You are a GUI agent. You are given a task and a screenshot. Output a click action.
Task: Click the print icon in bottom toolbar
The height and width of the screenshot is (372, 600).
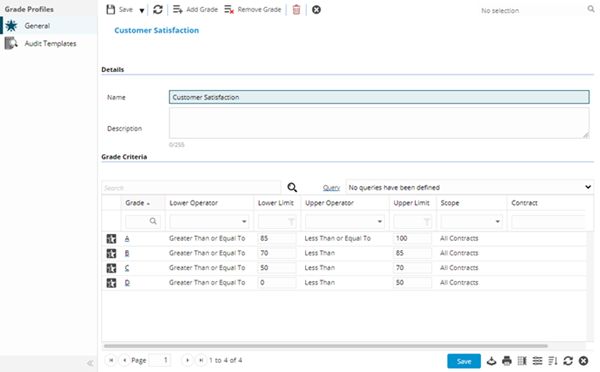coord(507,361)
